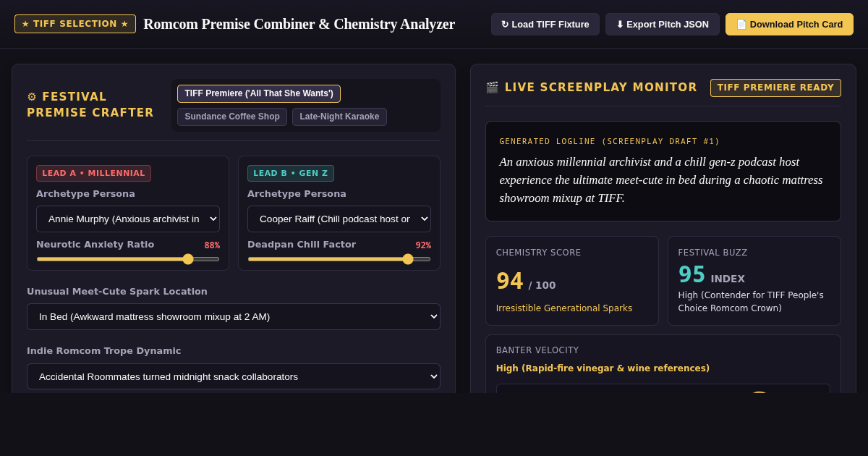Click the gear icon beside Festival Premise Crafter
The width and height of the screenshot is (868, 456).
[32, 97]
